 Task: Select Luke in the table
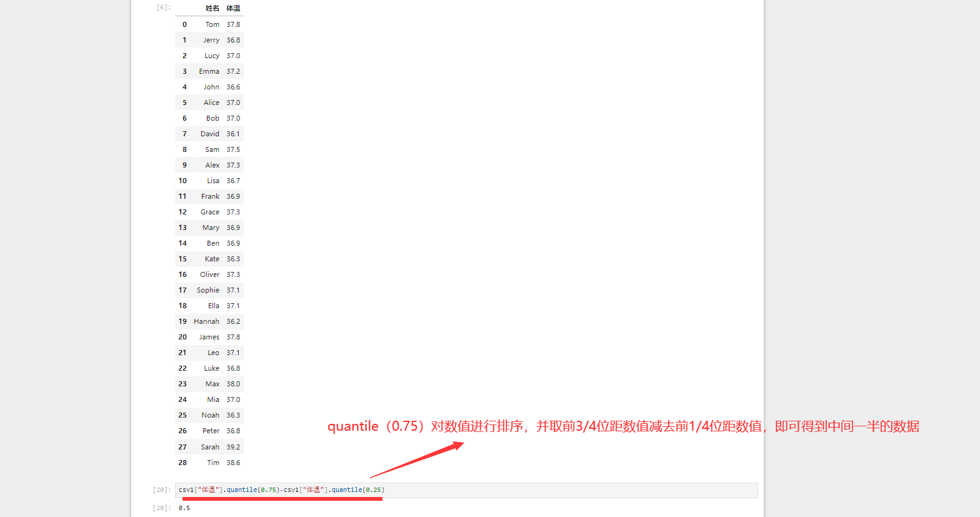tap(212, 368)
